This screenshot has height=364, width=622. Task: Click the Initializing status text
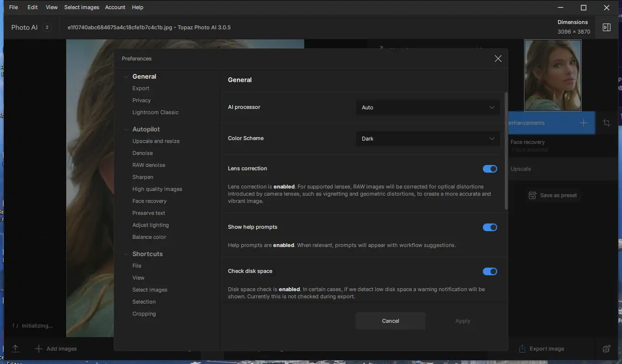[x=37, y=326]
